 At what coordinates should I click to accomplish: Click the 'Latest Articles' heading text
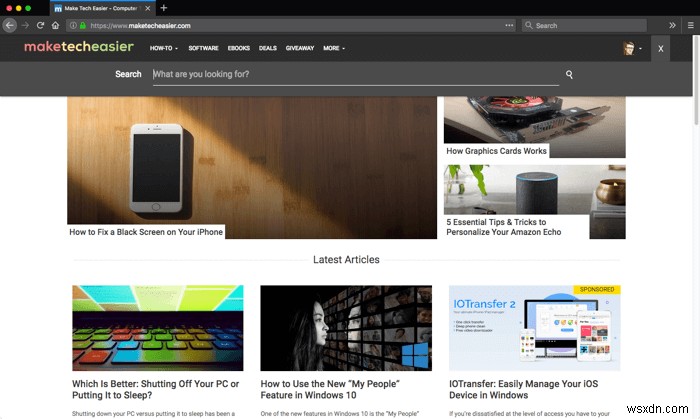coord(346,260)
